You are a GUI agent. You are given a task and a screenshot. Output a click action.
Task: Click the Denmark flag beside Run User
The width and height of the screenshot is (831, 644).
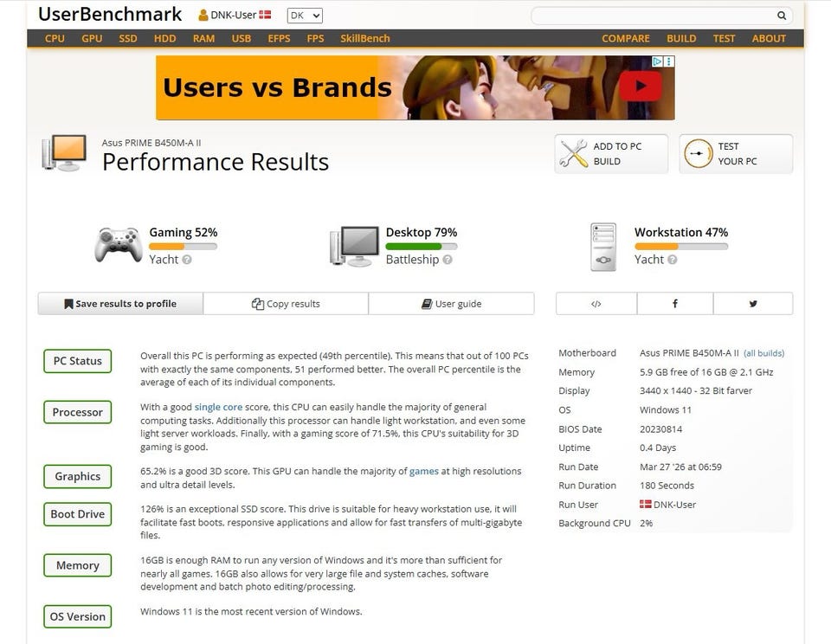pyautogui.click(x=646, y=504)
